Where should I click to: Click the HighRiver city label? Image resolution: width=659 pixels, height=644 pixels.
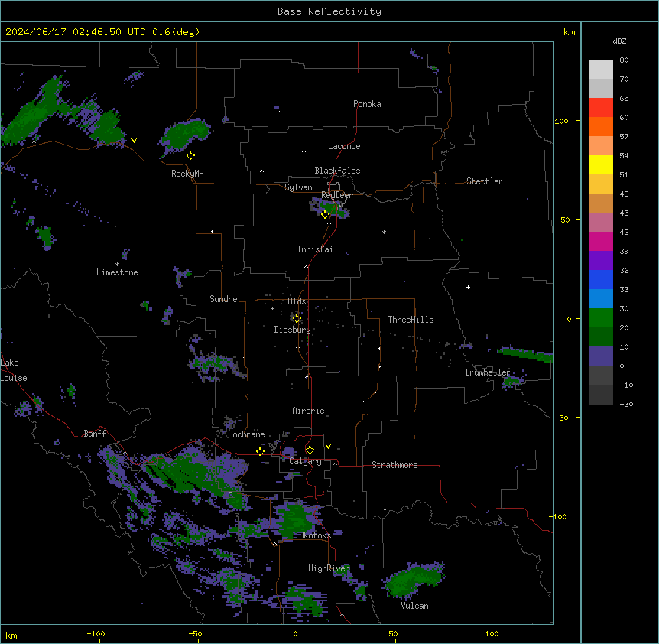coord(329,568)
